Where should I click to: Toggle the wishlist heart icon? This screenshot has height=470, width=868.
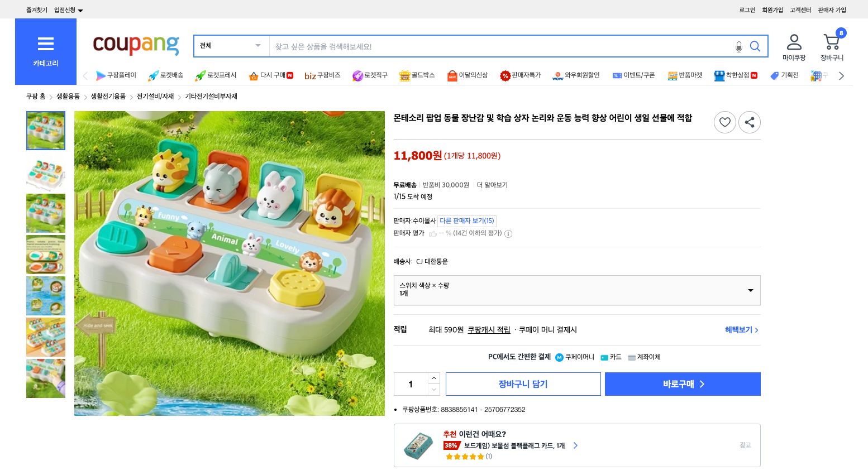724,122
